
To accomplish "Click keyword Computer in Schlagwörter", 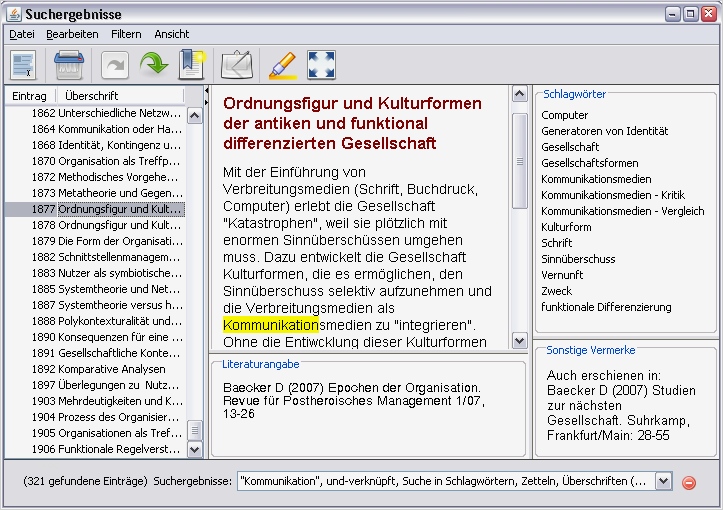I will point(564,115).
